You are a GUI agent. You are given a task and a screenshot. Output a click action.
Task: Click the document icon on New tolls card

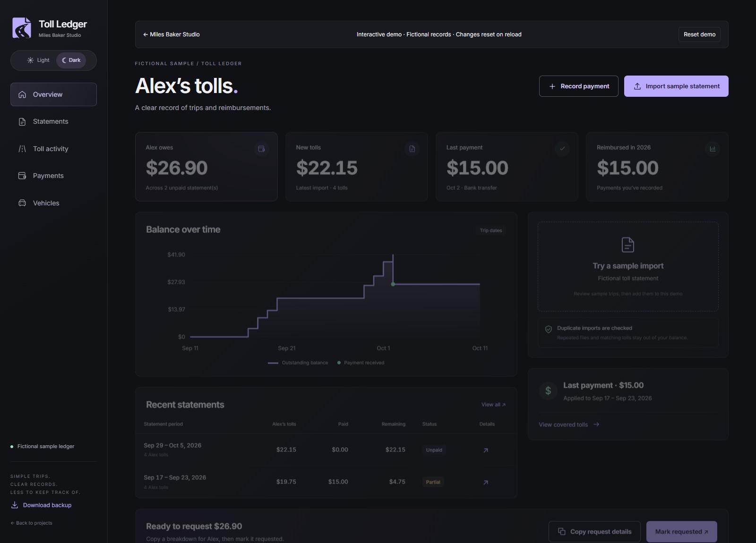click(412, 149)
